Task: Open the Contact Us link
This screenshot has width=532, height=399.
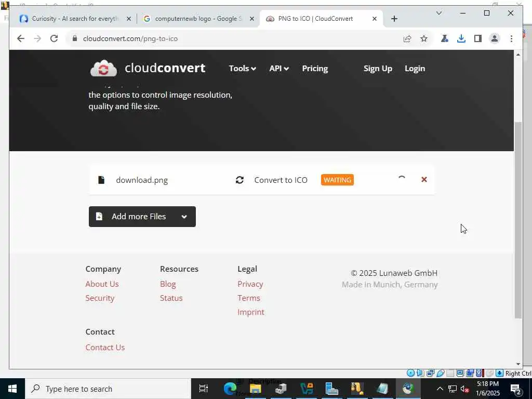Action: click(x=105, y=348)
